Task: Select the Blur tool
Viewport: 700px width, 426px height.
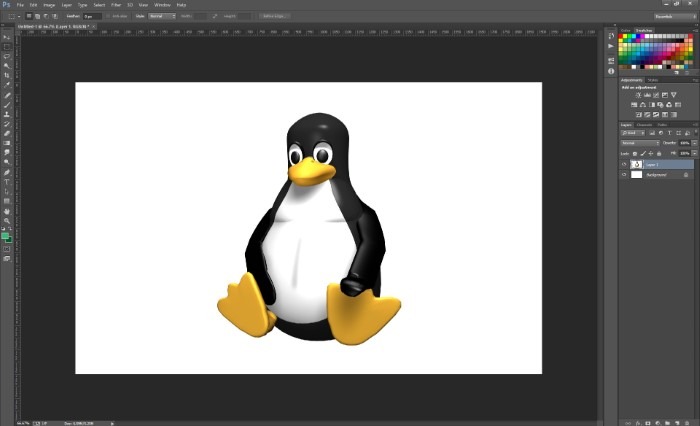Action: (x=6, y=153)
